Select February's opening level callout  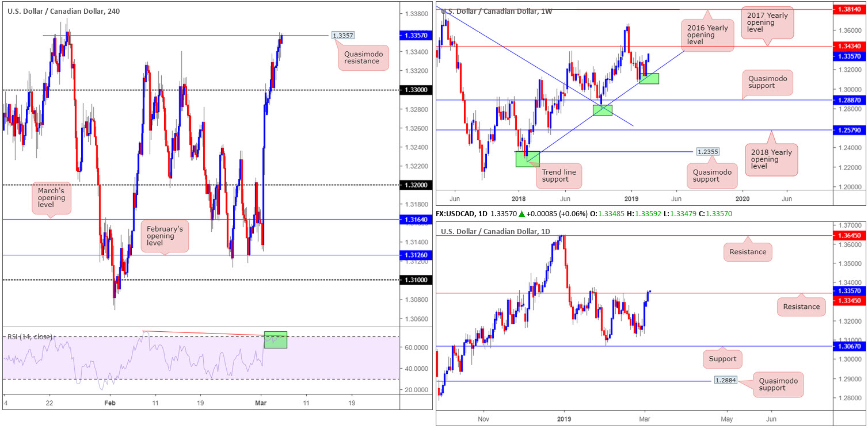(165, 236)
